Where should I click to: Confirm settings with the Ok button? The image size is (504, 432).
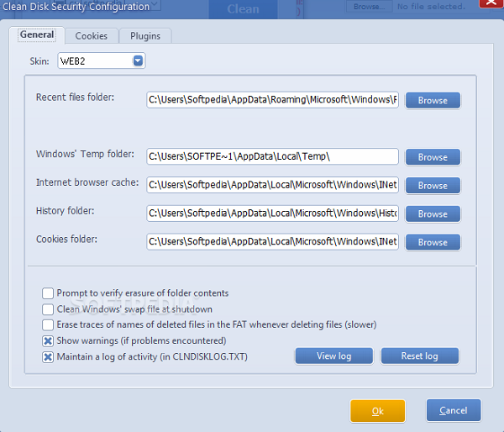tap(378, 411)
